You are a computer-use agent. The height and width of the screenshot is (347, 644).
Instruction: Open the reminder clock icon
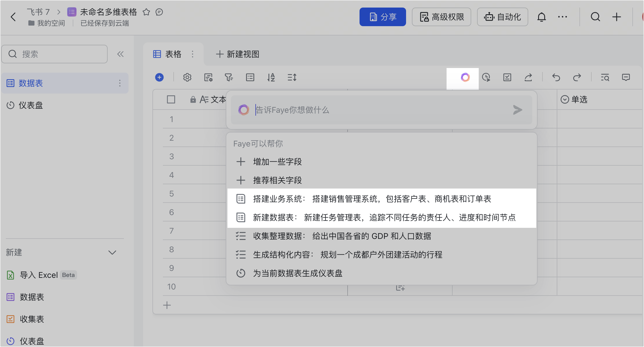tap(486, 77)
